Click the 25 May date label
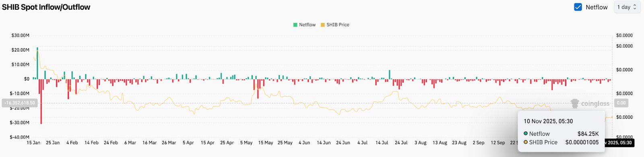 [285, 143]
